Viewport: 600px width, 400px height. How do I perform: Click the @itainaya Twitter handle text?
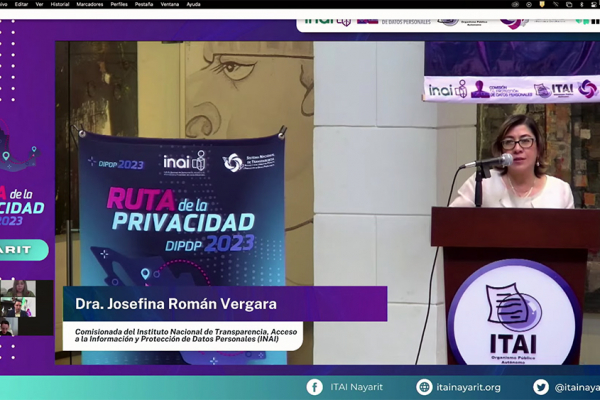tap(577, 387)
